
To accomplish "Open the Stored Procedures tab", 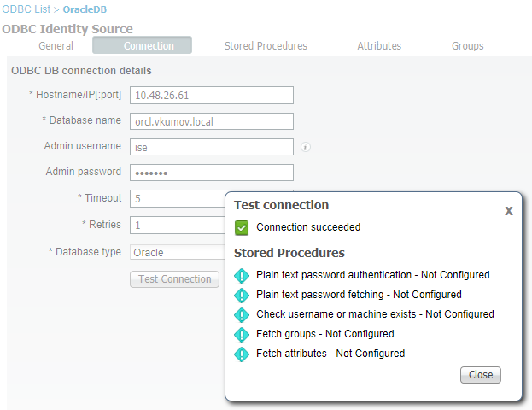I will point(266,46).
